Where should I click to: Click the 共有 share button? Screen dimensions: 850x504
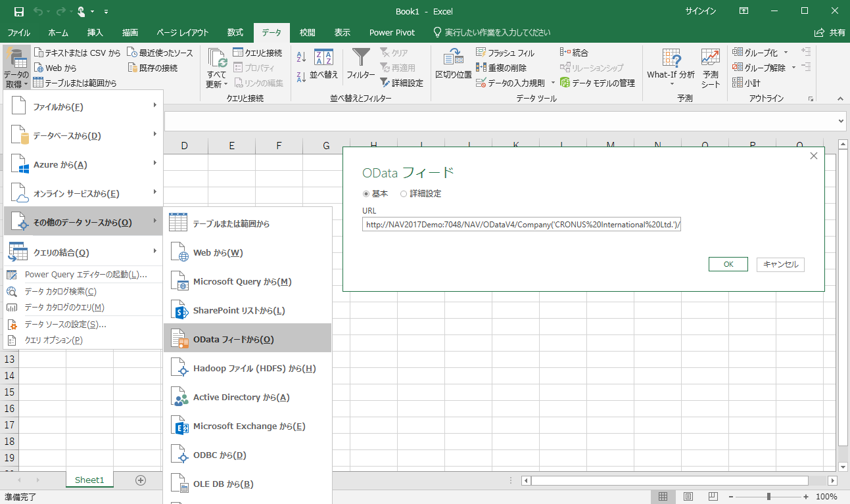click(x=830, y=32)
